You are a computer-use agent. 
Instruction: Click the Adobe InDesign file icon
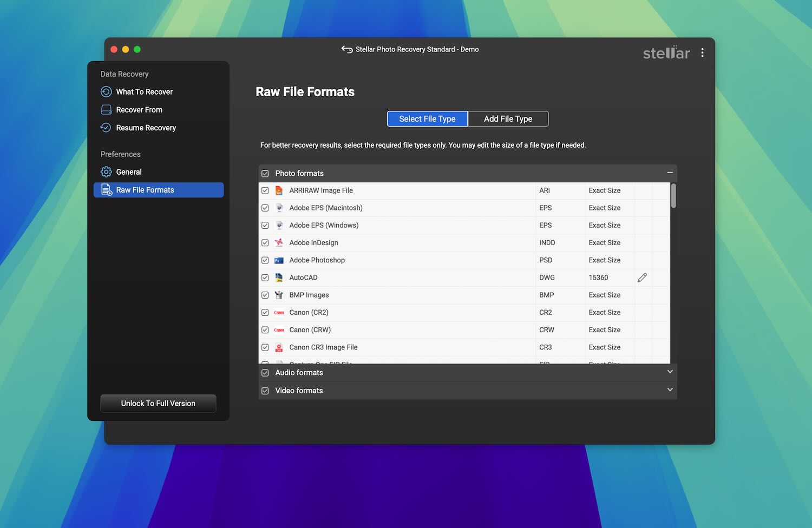coord(279,243)
